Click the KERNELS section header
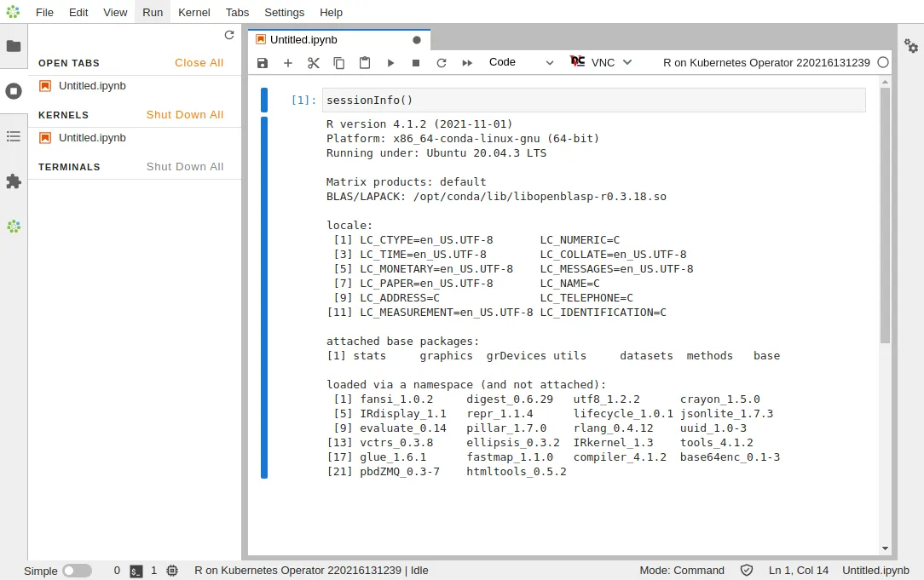This screenshot has height=580, width=924. (64, 115)
